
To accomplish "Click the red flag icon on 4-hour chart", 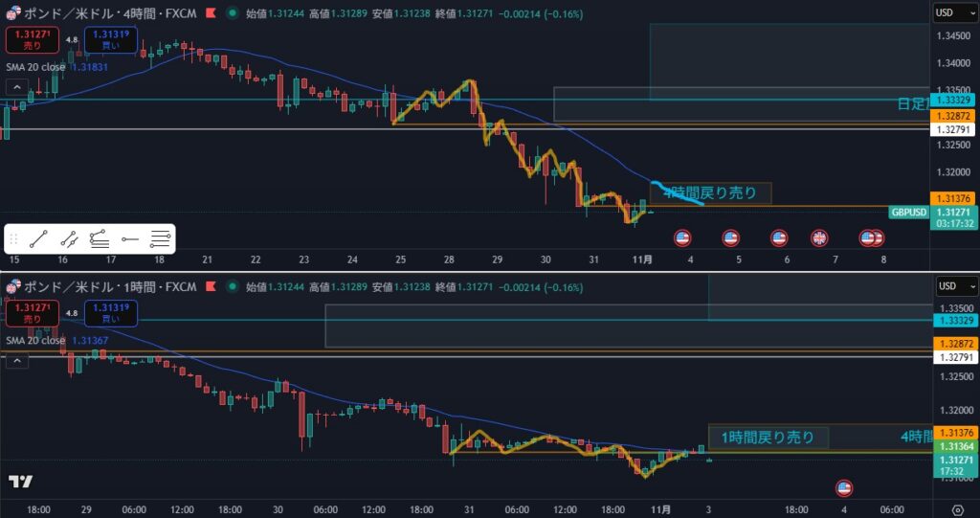I will coord(210,13).
